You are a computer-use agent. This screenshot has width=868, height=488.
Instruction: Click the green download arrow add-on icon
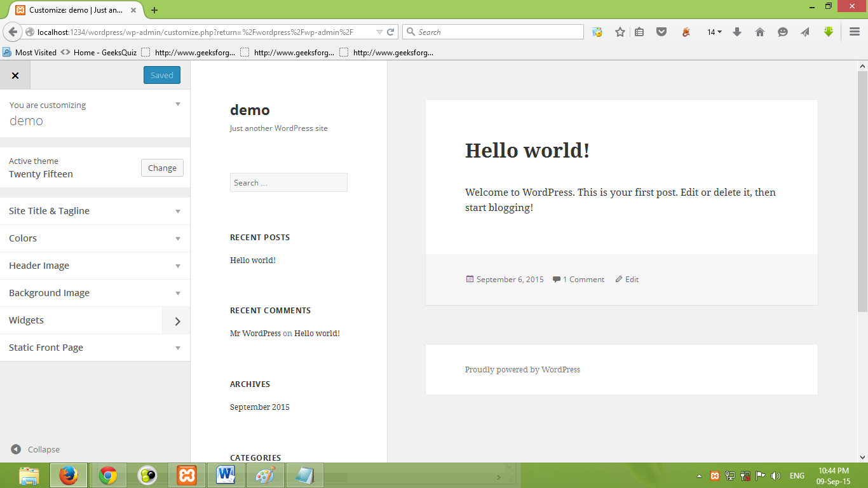pos(828,31)
